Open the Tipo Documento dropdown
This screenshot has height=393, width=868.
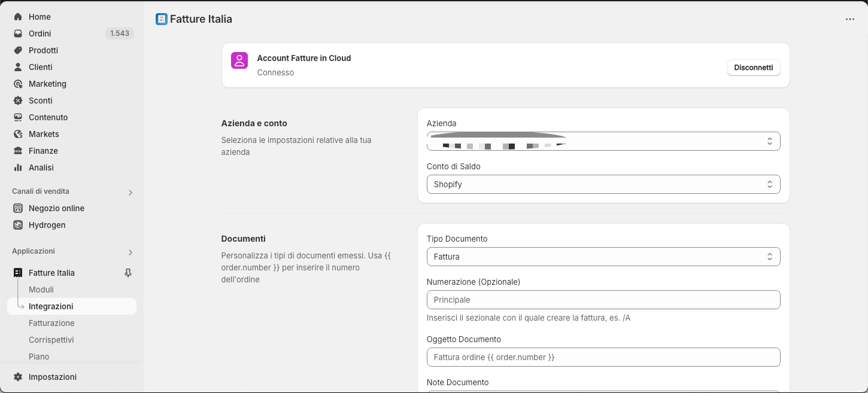click(603, 257)
